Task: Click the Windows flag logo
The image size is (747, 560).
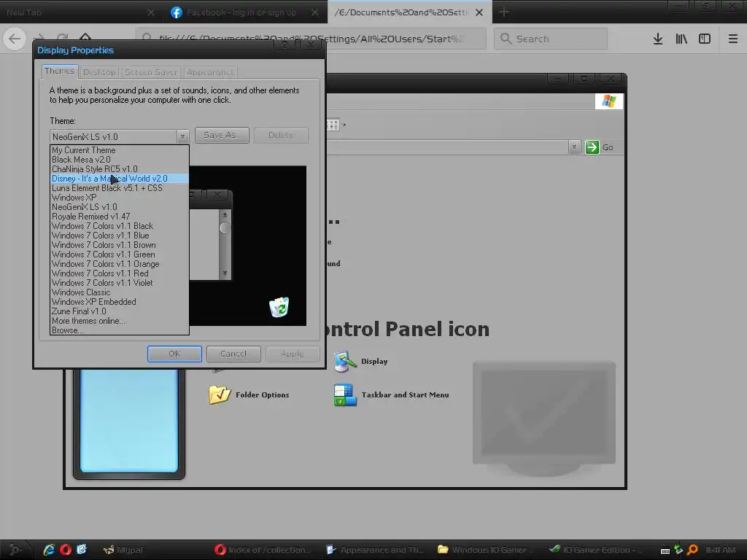Action: click(x=609, y=101)
